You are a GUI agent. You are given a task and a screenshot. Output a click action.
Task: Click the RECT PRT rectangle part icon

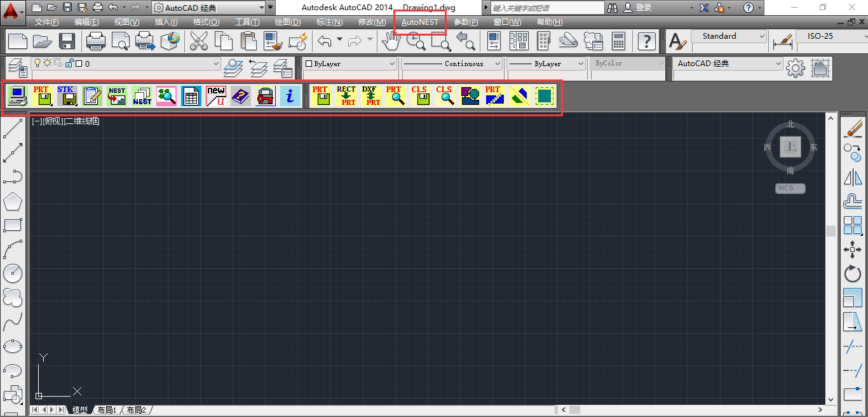tap(346, 96)
